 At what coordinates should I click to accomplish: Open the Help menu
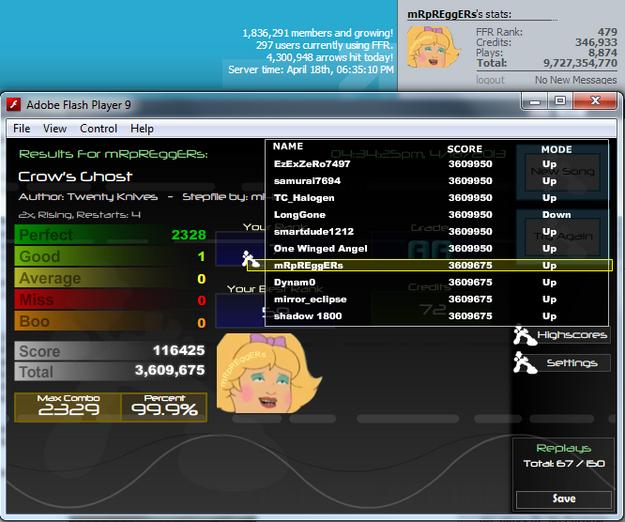tap(142, 129)
